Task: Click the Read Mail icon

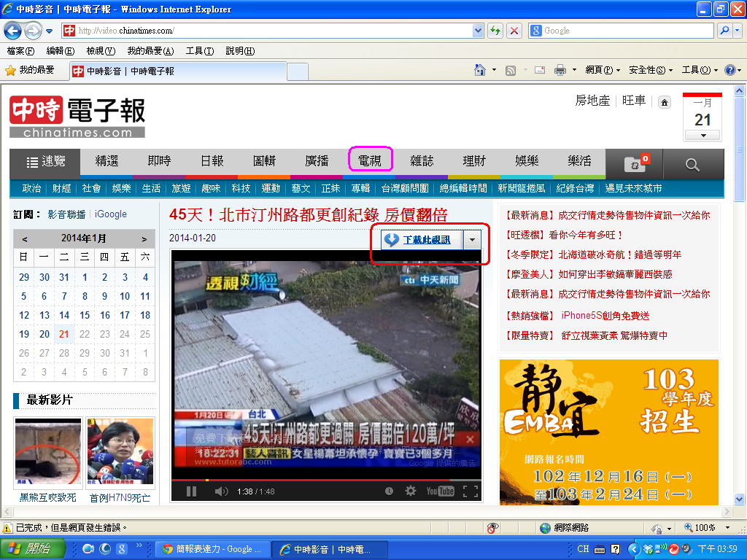Action: (539, 71)
